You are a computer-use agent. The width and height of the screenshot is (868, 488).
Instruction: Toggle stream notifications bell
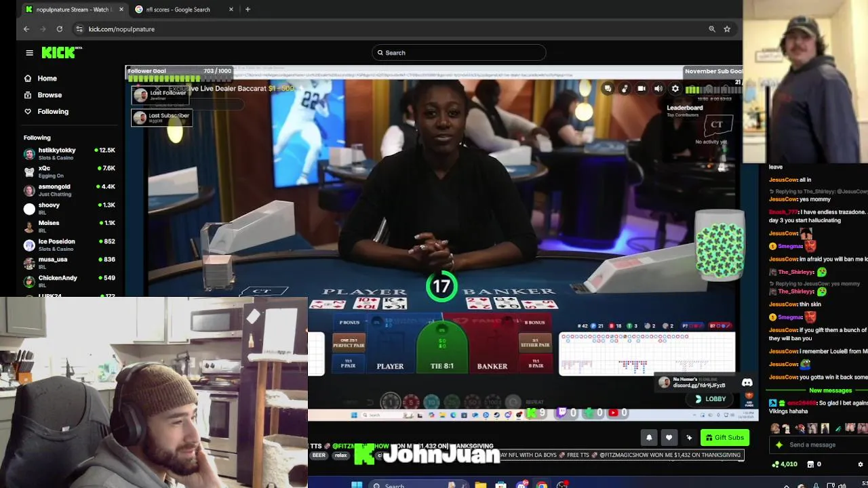tap(649, 438)
